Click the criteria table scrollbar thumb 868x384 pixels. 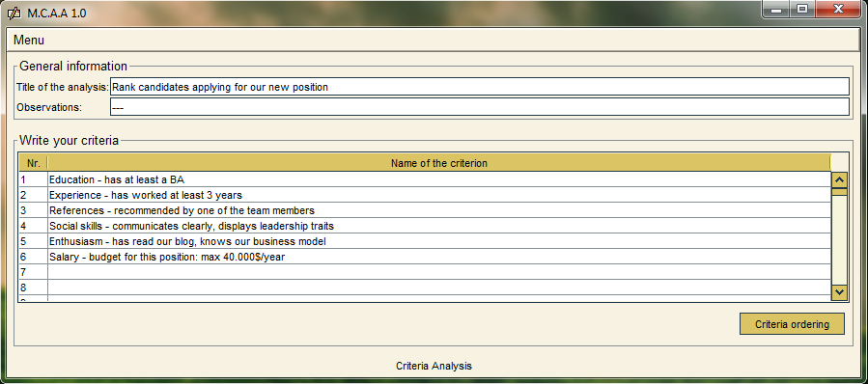tap(839, 192)
